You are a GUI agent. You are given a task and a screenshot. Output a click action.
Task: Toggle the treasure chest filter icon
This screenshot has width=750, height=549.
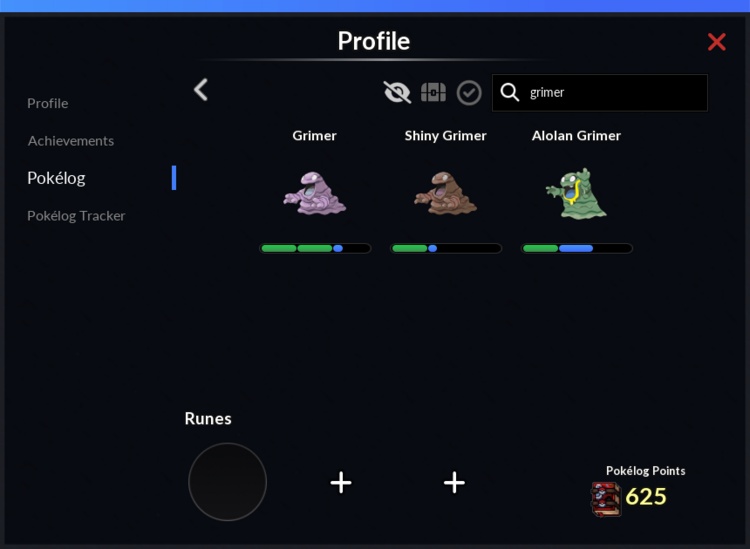[433, 92]
